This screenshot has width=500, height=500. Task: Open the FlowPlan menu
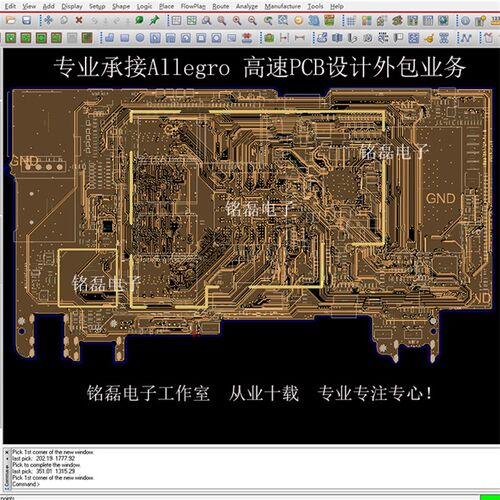point(193,6)
